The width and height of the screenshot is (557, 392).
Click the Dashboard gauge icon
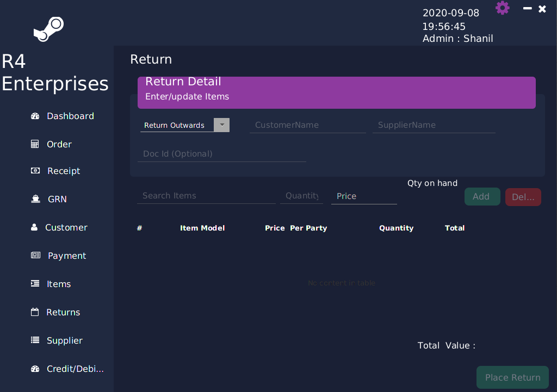(x=35, y=116)
